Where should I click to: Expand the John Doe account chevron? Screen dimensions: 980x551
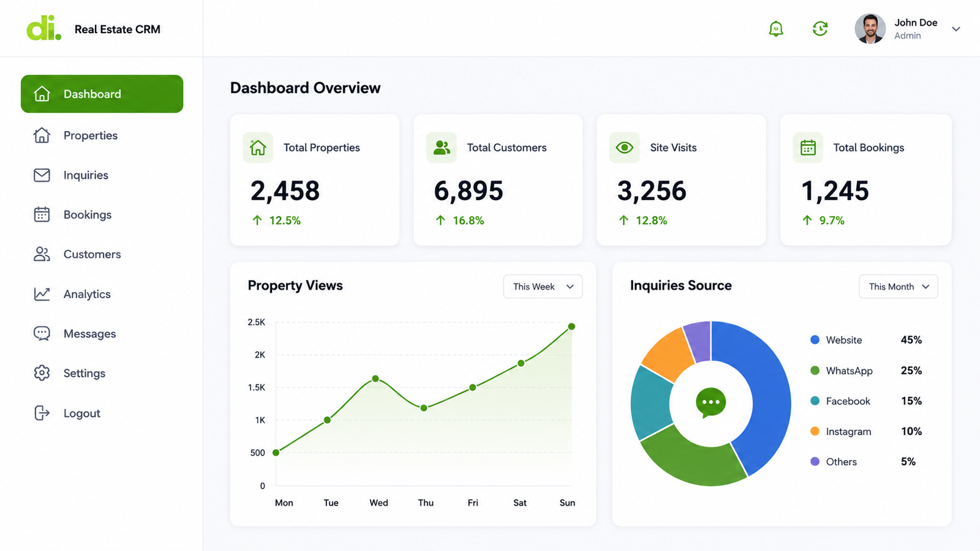click(956, 29)
